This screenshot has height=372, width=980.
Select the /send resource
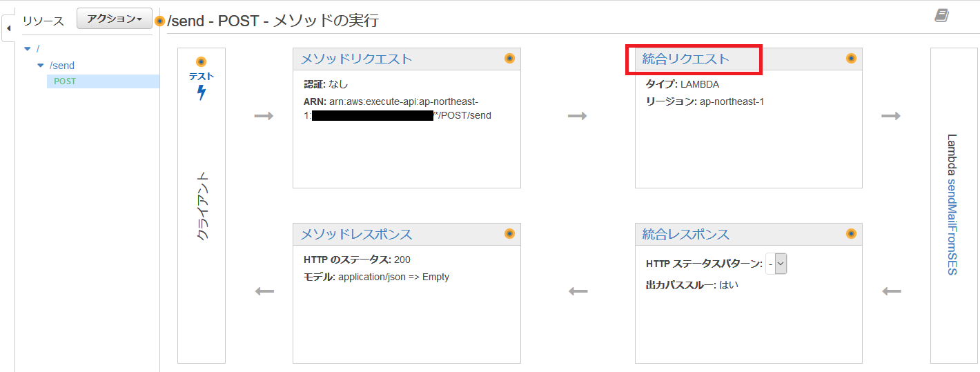62,66
